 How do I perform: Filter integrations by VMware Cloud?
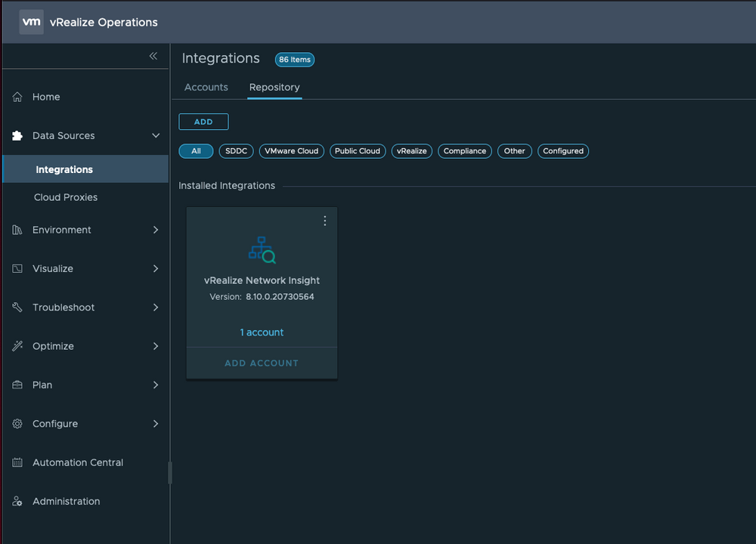[292, 151]
